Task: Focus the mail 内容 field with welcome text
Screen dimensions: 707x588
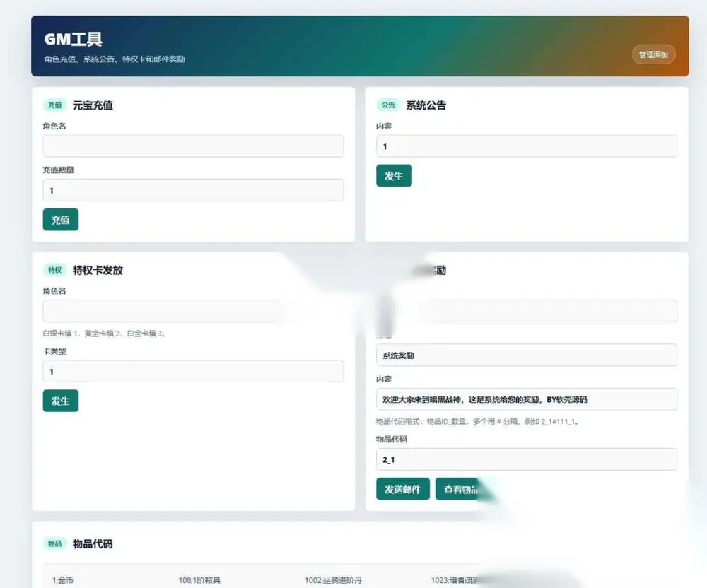Action: point(527,399)
